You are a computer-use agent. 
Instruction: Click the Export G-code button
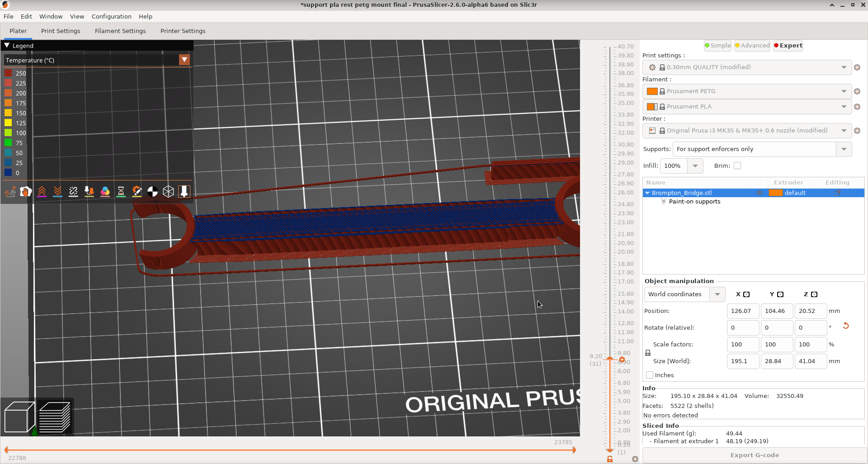click(x=754, y=455)
